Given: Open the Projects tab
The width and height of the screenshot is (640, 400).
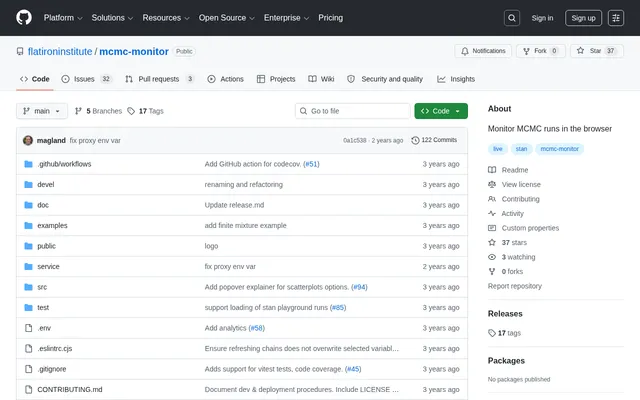Looking at the screenshot, I should point(276,79).
